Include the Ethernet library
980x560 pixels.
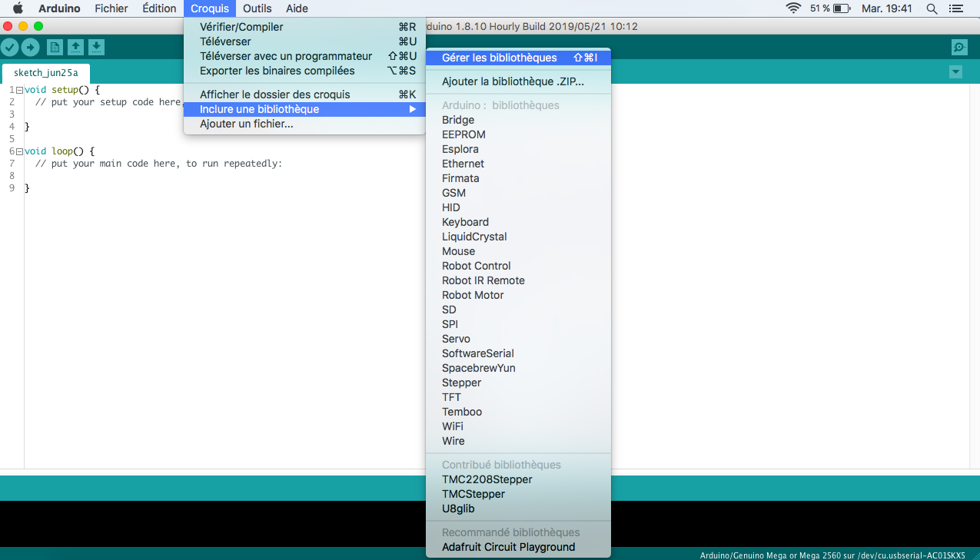pyautogui.click(x=519, y=164)
